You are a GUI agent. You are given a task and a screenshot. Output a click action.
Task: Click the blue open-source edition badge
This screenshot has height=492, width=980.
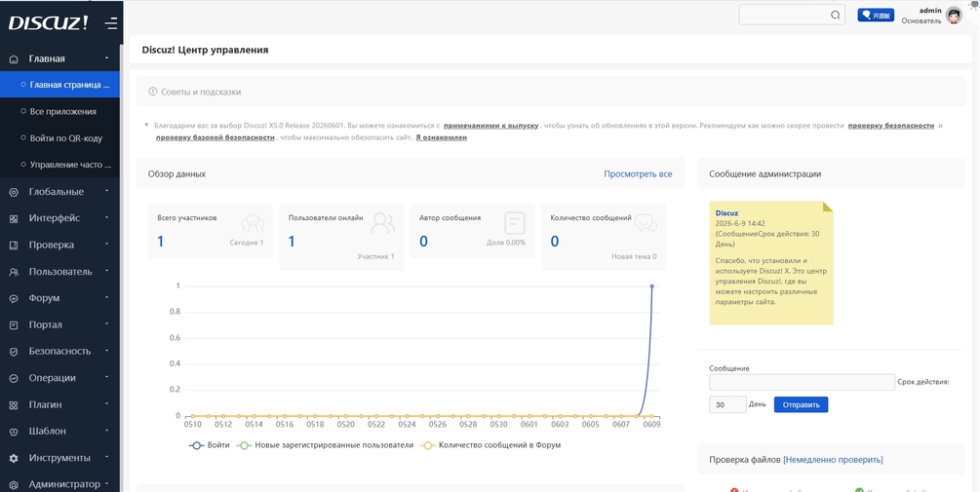coord(876,16)
